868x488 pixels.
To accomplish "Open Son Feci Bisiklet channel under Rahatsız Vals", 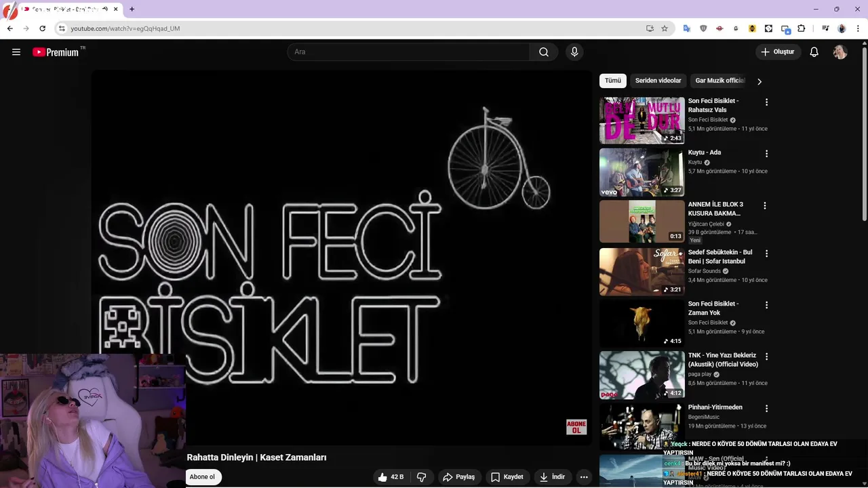I will (708, 120).
